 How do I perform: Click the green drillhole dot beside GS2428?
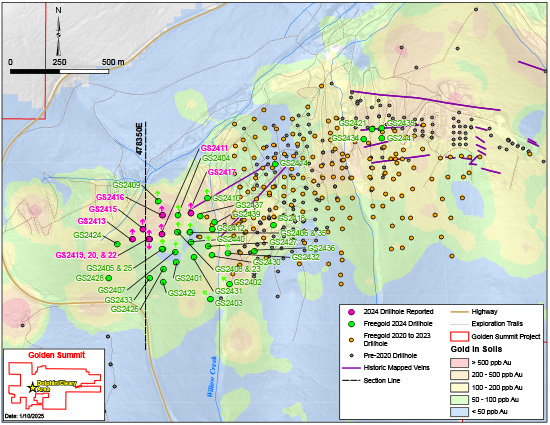(x=109, y=278)
